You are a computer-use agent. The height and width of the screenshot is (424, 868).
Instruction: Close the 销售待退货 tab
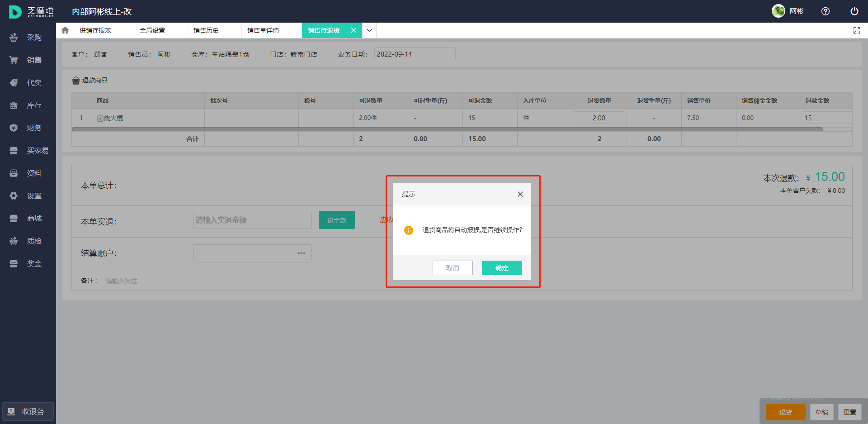354,30
